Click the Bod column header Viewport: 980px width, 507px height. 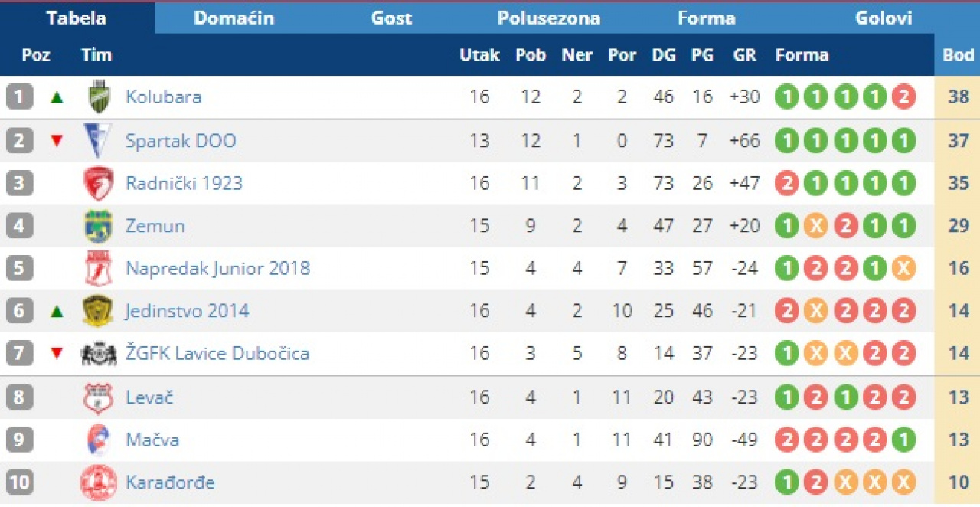pyautogui.click(x=958, y=55)
